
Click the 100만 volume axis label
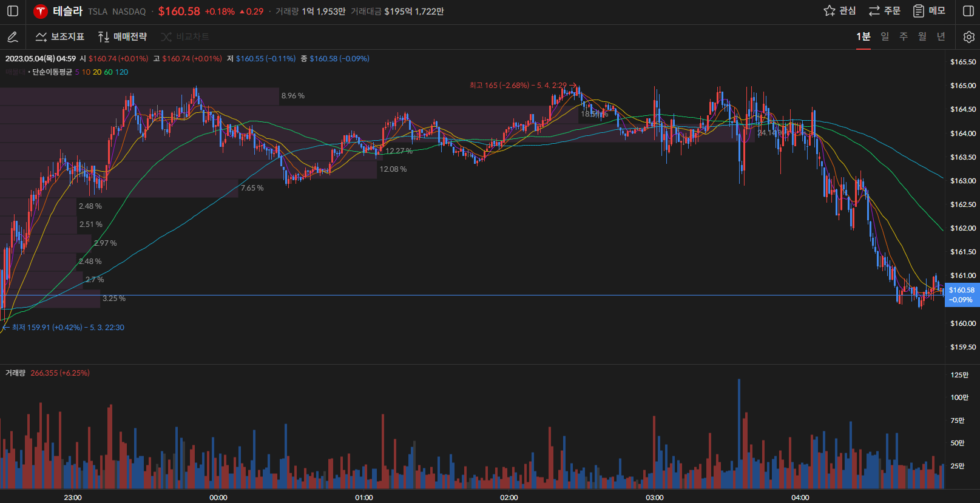959,397
